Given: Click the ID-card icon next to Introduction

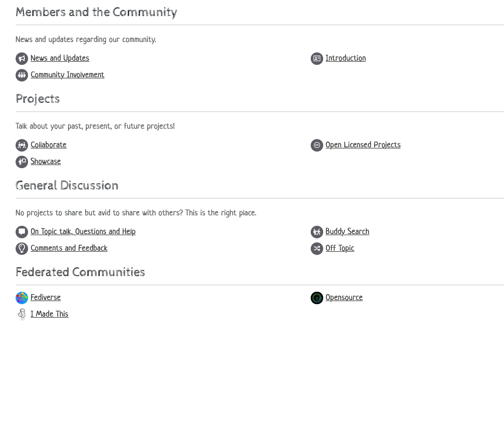Looking at the screenshot, I should click(317, 58).
